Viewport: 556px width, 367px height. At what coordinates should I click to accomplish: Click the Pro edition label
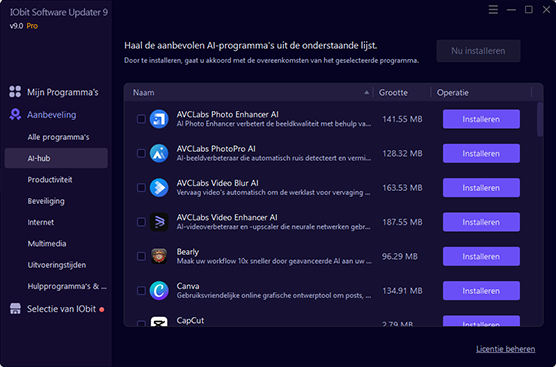pyautogui.click(x=32, y=26)
